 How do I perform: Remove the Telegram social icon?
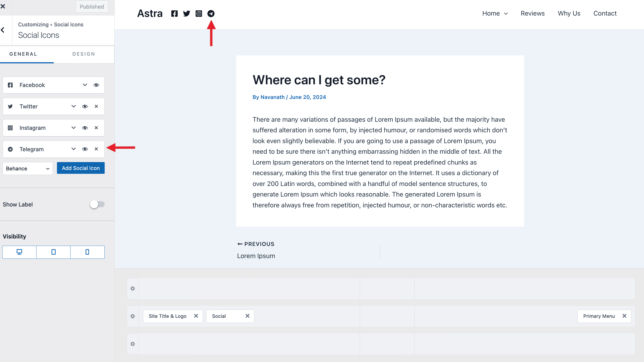(x=96, y=149)
